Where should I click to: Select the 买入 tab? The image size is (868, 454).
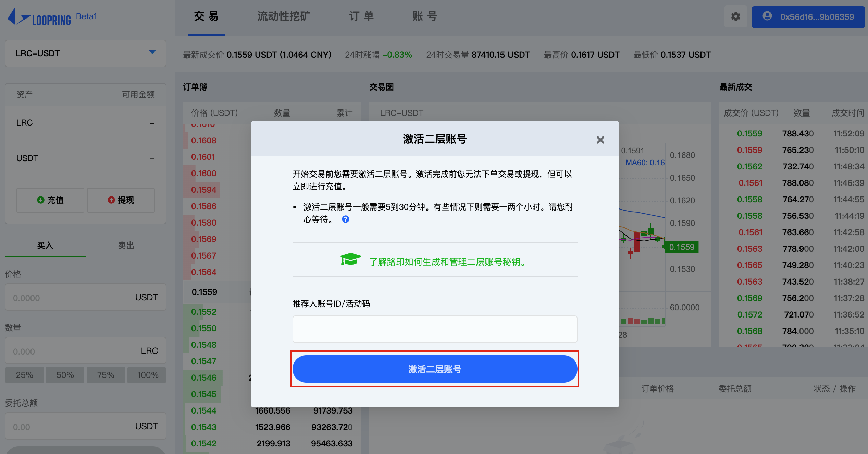45,246
